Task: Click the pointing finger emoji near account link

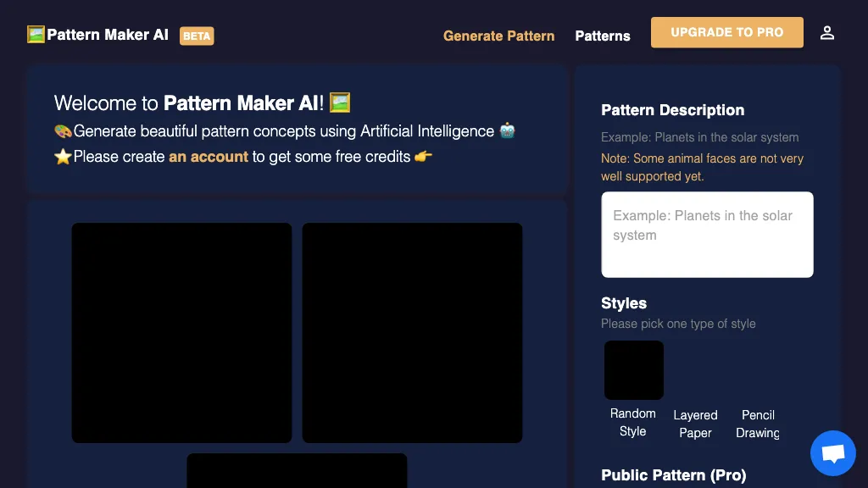Action: (424, 157)
